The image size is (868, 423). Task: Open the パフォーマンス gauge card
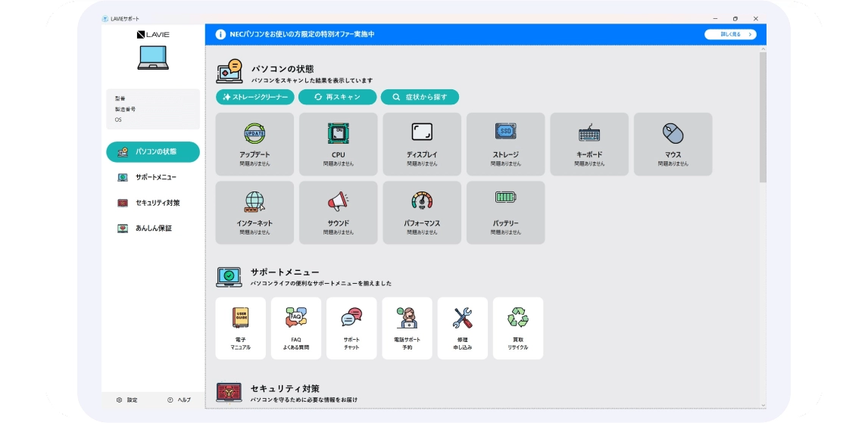[x=422, y=213]
